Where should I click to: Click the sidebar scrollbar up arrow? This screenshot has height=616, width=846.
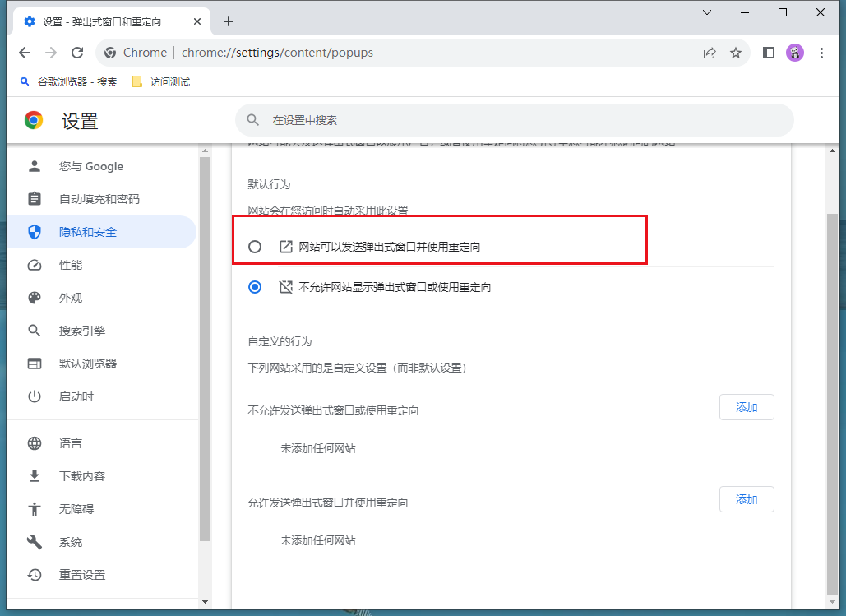pyautogui.click(x=205, y=151)
